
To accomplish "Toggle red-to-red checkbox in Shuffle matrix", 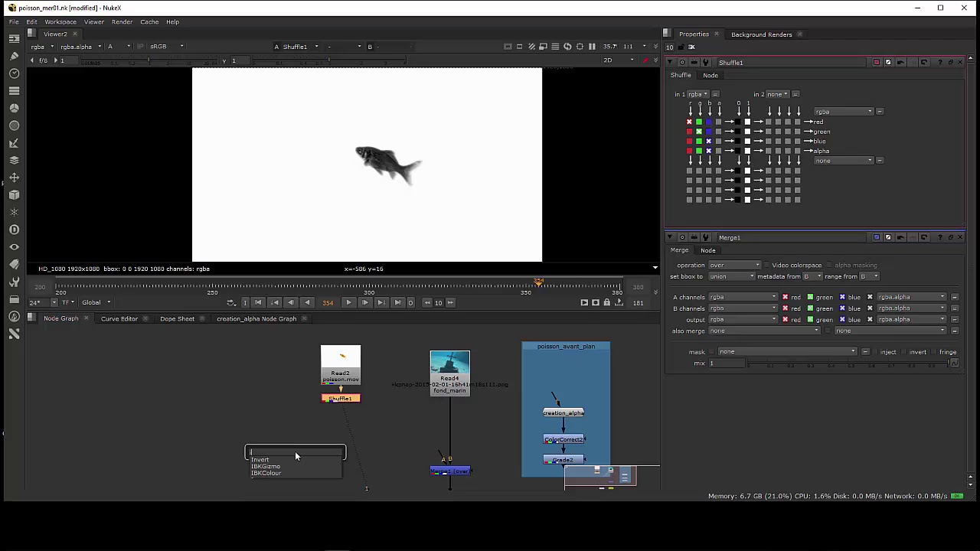I will [689, 122].
